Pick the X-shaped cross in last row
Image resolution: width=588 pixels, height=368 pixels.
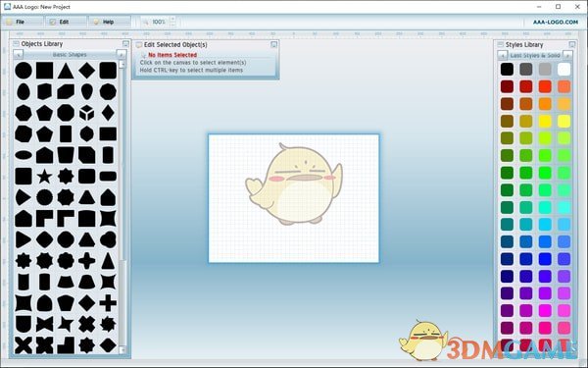(24, 345)
